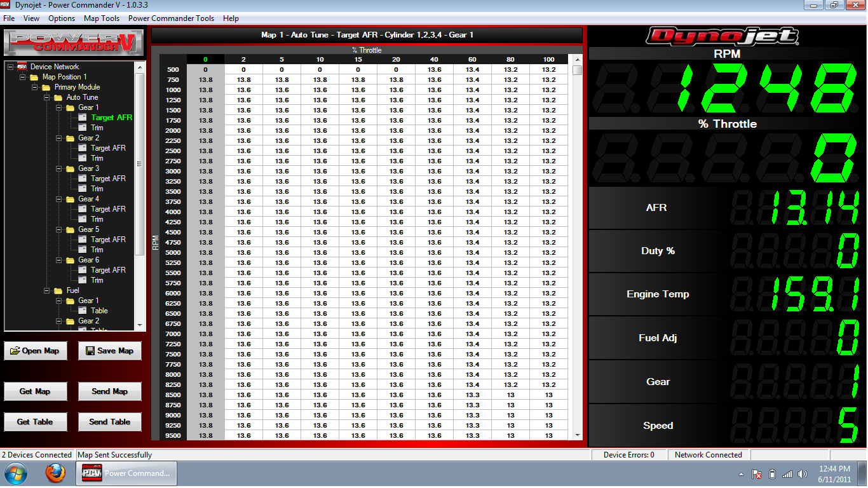The height and width of the screenshot is (488, 868).
Task: Launch Firefox from the taskbar
Action: tap(55, 473)
